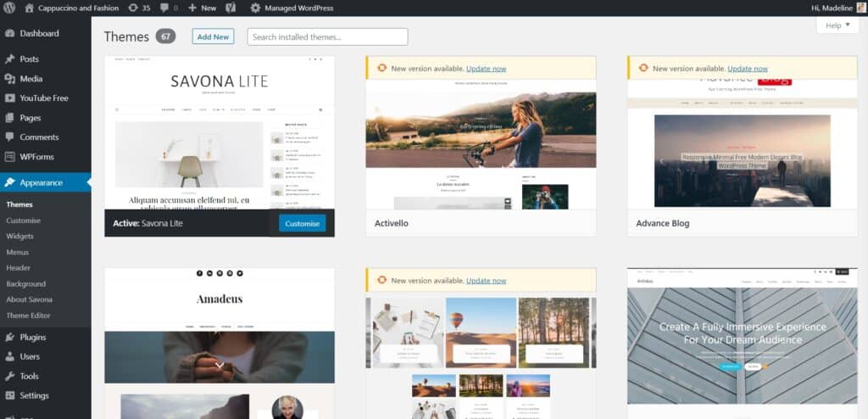
Task: Click the home icon beside Cappuccino and Fashion
Action: [x=30, y=8]
